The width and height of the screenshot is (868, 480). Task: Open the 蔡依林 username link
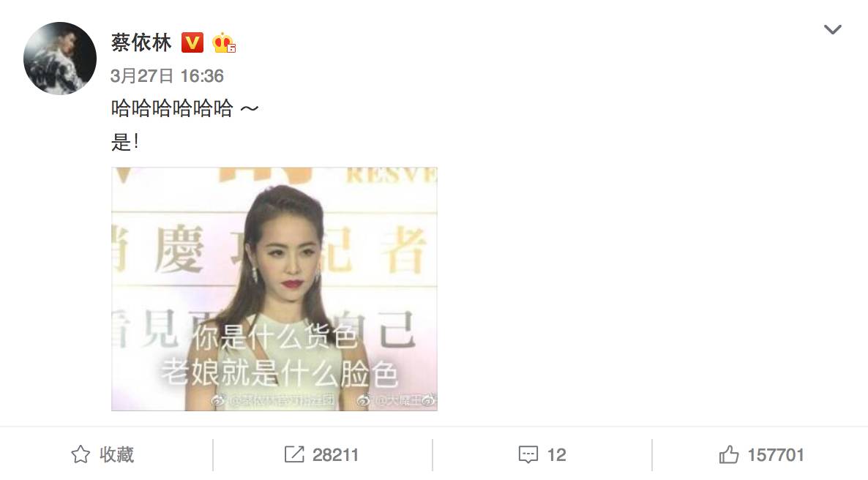(x=142, y=42)
